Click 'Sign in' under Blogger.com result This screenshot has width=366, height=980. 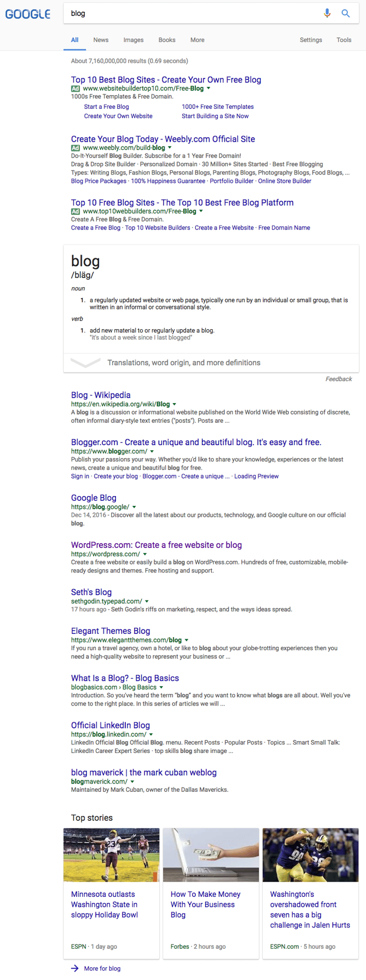point(80,476)
